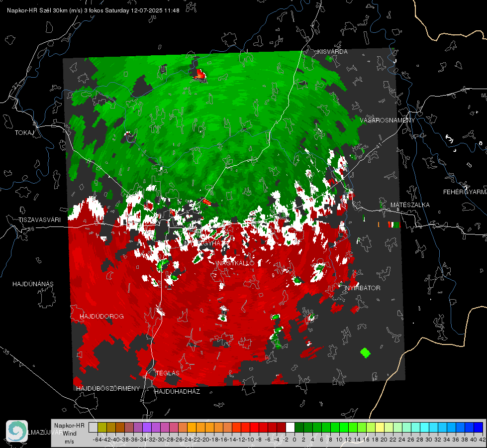Click the orange-red echo near the top
Screen dimensions: 487x448
click(x=200, y=74)
